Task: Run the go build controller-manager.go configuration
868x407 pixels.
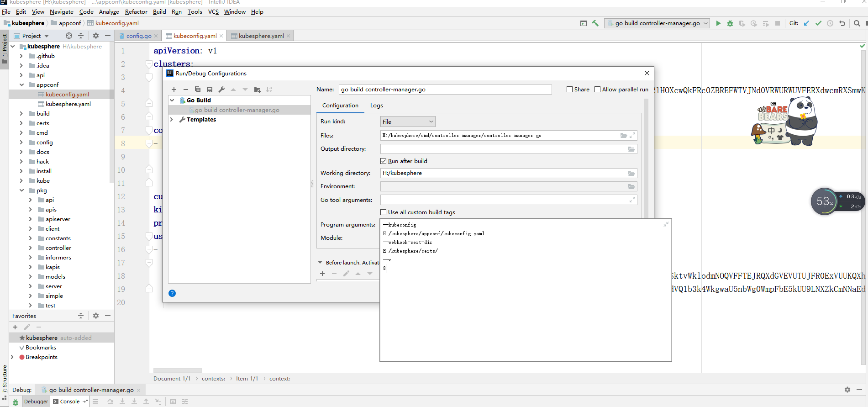Action: click(x=718, y=23)
